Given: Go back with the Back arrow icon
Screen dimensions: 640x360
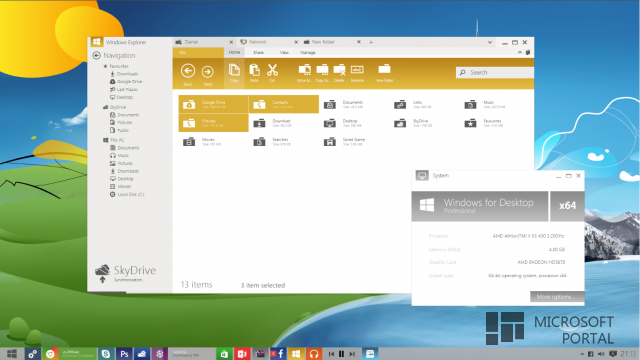Looking at the screenshot, I should coord(188,71).
